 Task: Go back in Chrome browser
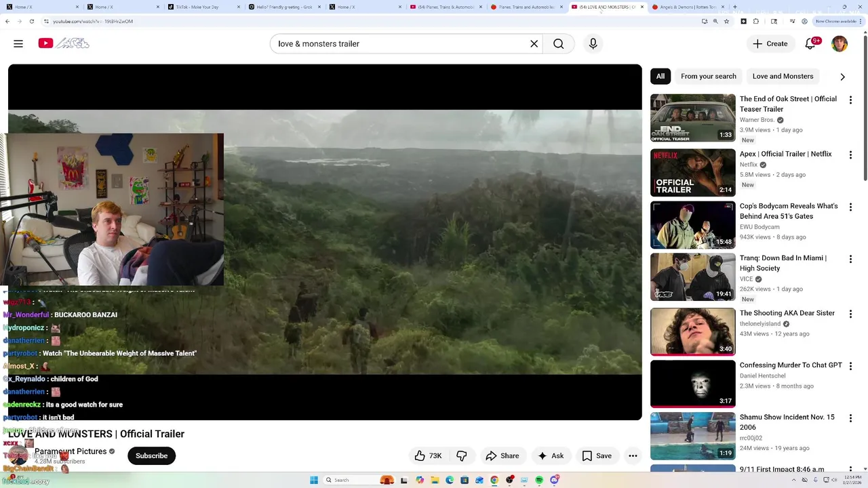[7, 21]
